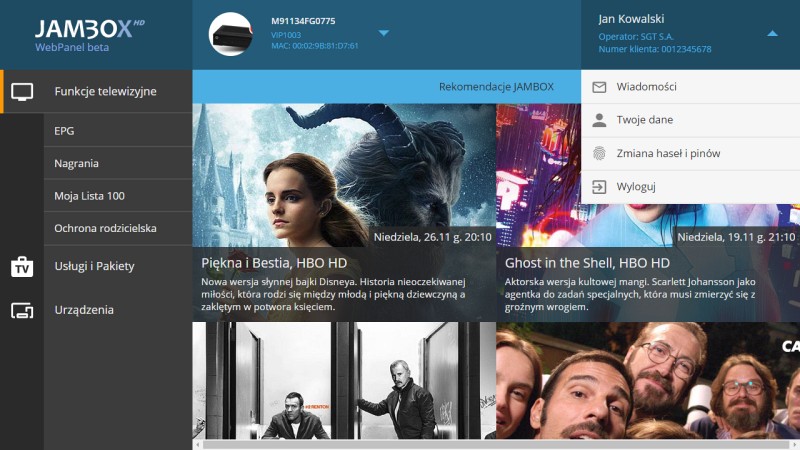The height and width of the screenshot is (450, 800).
Task: Click the set-top box device image
Action: pyautogui.click(x=231, y=34)
